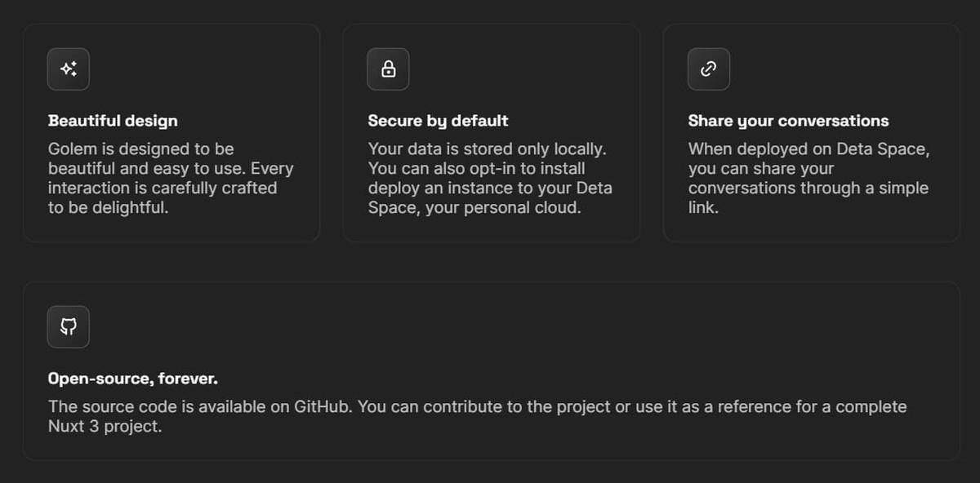Click the paragraph about sharing through a simple link
980x483 pixels.
pyautogui.click(x=809, y=178)
